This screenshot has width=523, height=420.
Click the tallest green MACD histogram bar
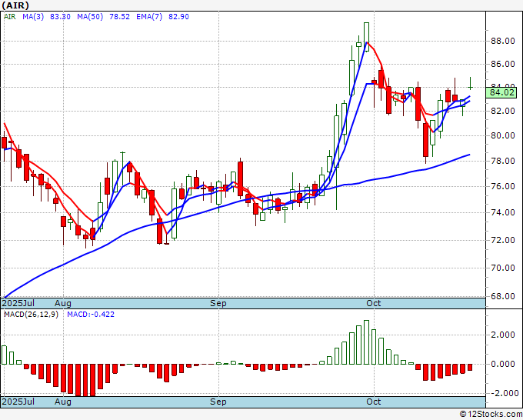[366, 342]
